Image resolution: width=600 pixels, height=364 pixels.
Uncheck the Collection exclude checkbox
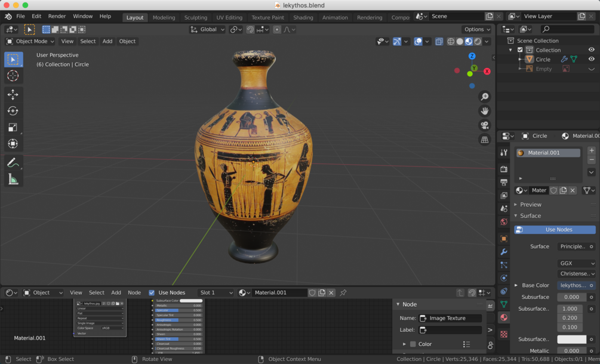519,50
